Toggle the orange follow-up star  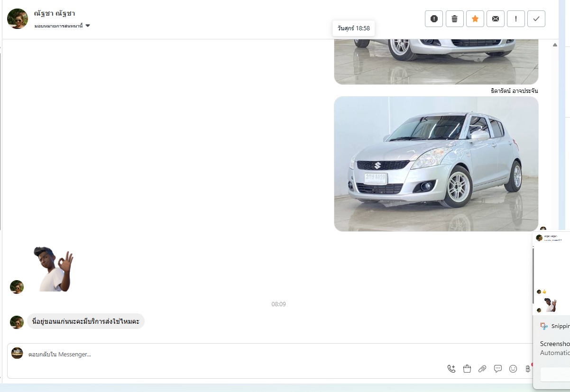(475, 18)
